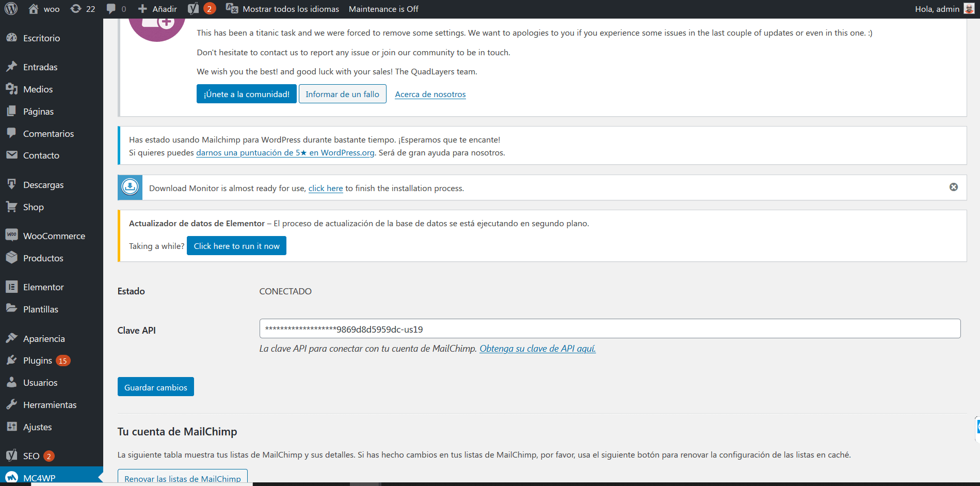980x486 pixels.
Task: Click the Contacto envelope icon
Action: [x=11, y=155]
